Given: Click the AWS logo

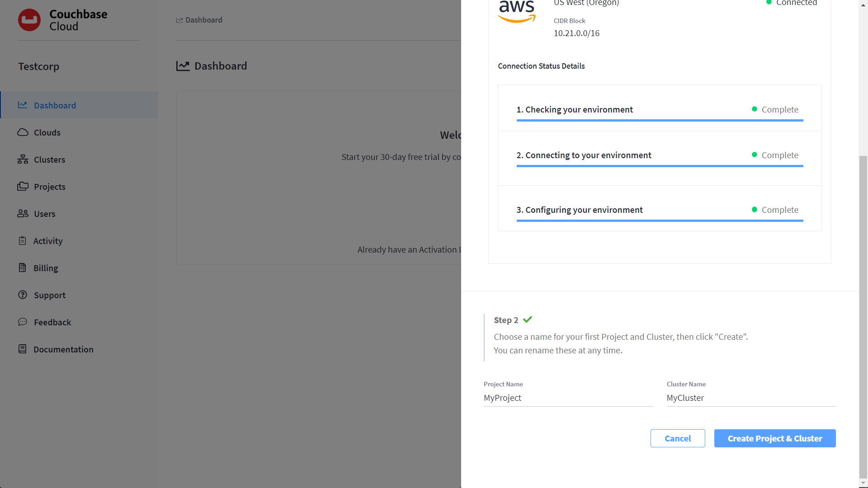Looking at the screenshot, I should (516, 11).
